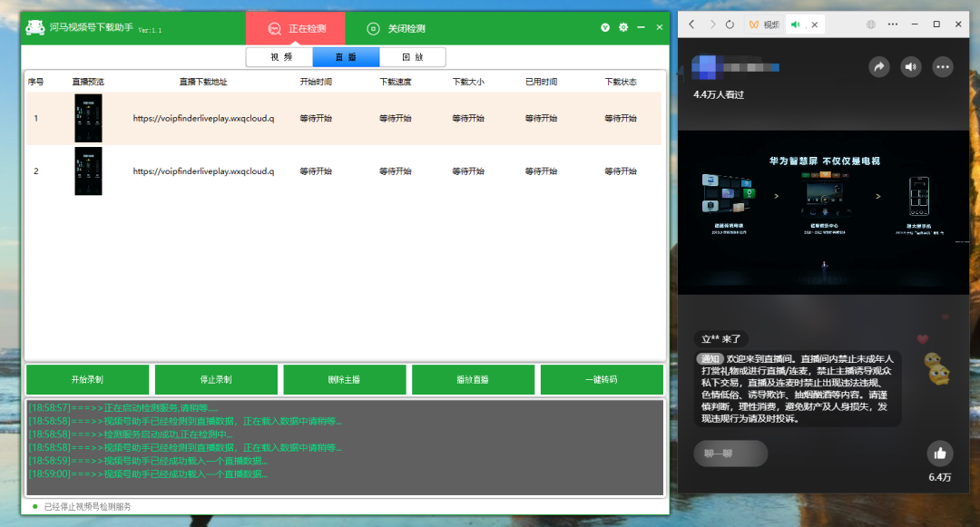Enable detection via 正在检测 tab
The height and width of the screenshot is (527, 980).
[296, 29]
